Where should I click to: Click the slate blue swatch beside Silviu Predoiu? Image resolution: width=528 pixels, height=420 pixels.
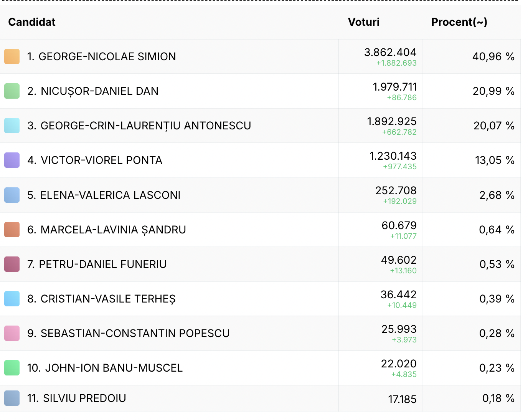12,398
